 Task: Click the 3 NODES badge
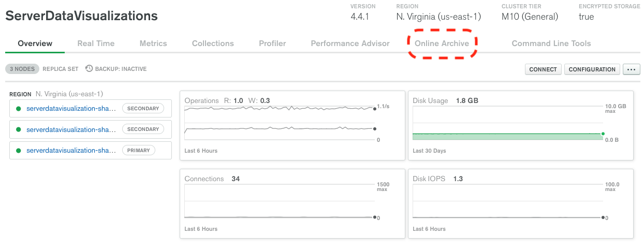[22, 69]
